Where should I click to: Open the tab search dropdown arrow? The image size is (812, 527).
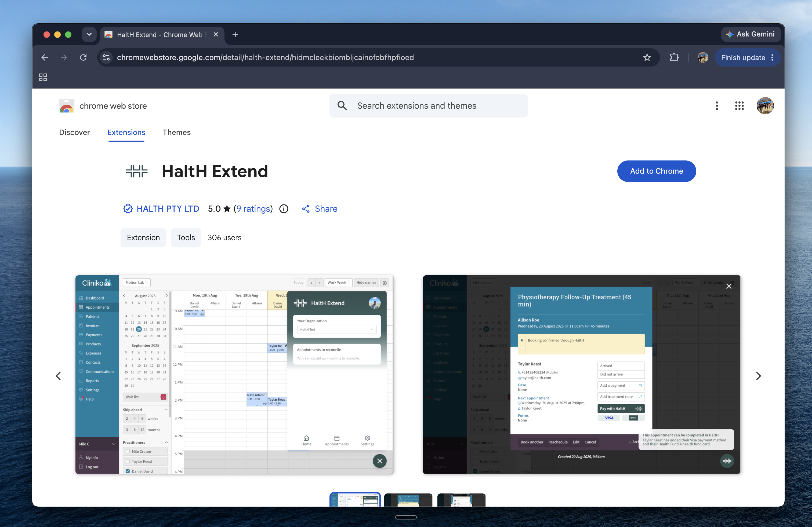(89, 34)
